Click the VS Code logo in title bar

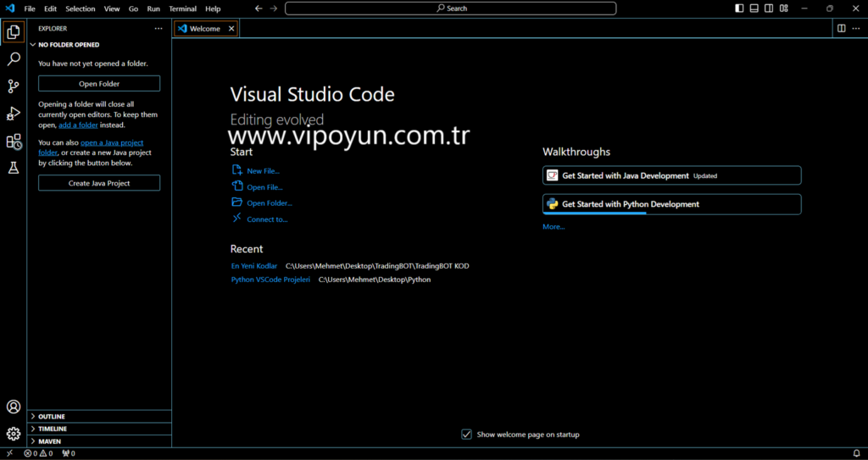[10, 8]
